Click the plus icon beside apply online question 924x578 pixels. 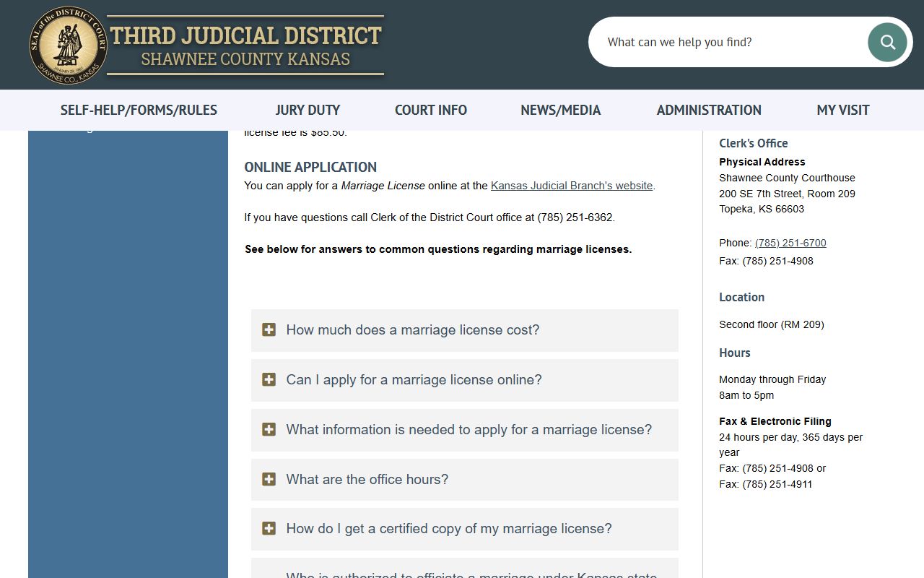[269, 380]
